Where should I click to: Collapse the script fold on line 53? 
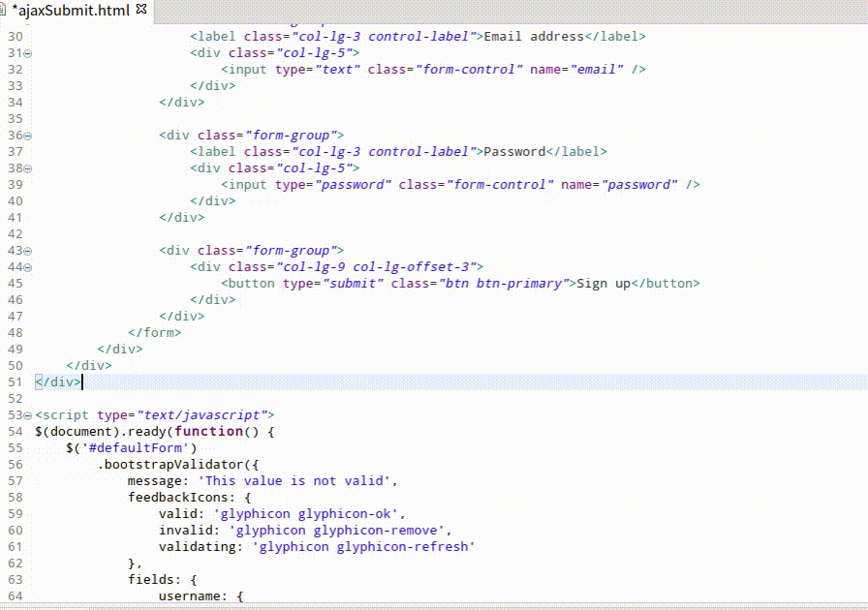28,415
